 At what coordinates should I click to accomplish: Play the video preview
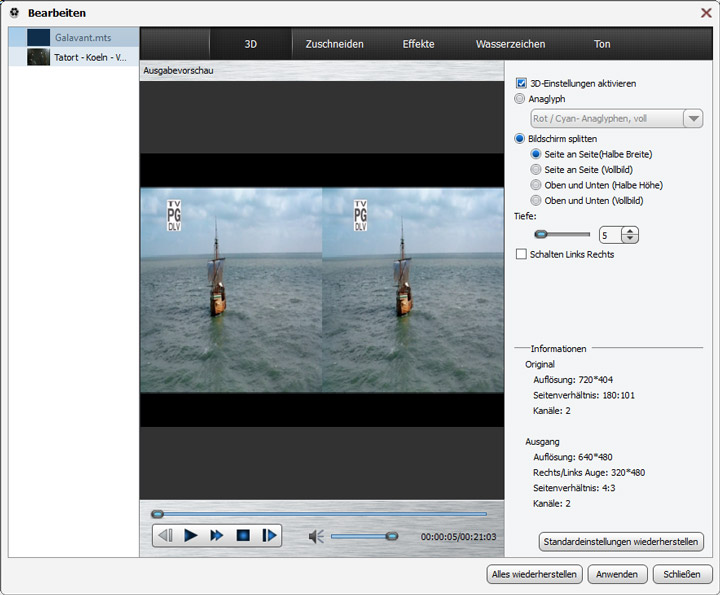191,535
